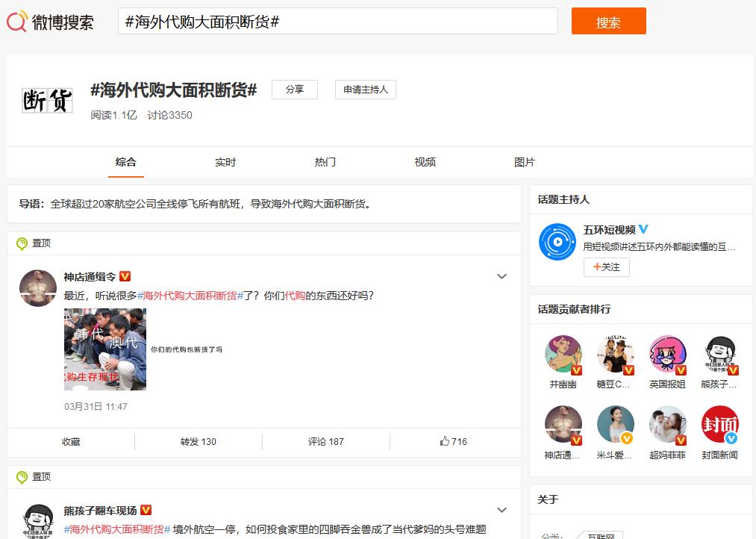Image resolution: width=756 pixels, height=539 pixels.
Task: Click the 封面新闻 logo in contributor ranking
Action: [719, 423]
